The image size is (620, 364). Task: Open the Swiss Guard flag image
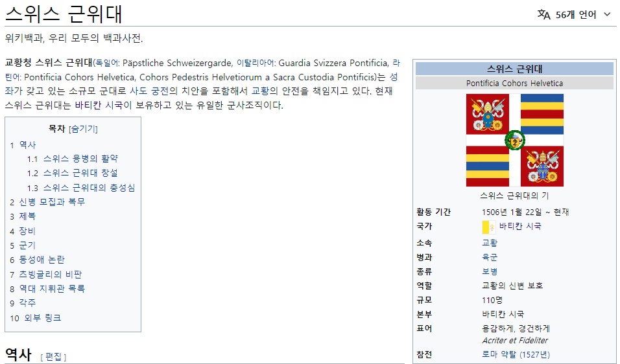point(514,140)
